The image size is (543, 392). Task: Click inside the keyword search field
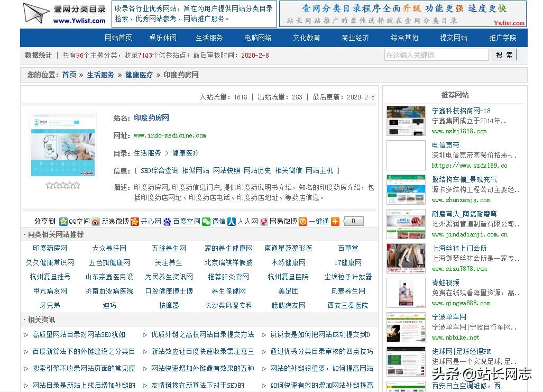pyautogui.click(x=436, y=54)
